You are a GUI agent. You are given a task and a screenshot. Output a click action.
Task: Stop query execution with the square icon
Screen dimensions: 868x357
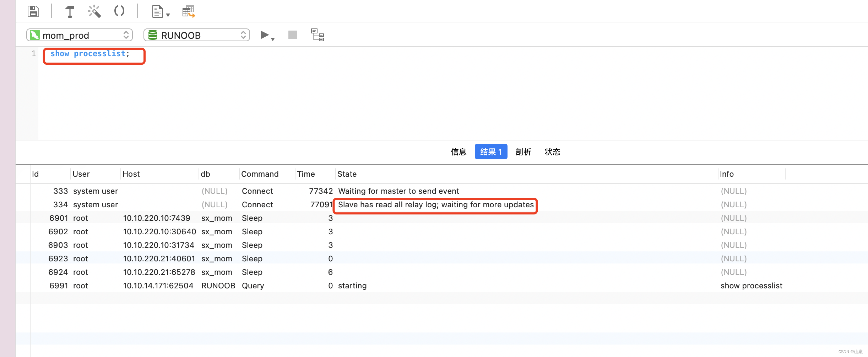coord(292,34)
